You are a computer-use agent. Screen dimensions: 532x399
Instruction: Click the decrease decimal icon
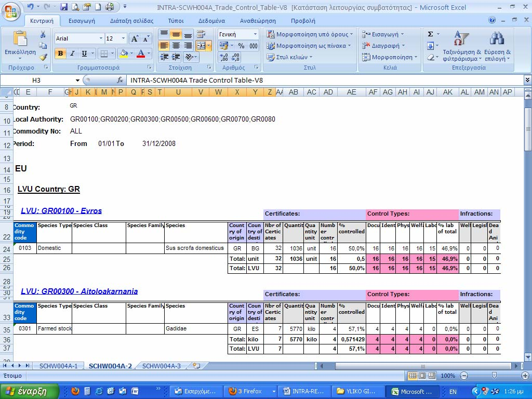pyautogui.click(x=236, y=57)
